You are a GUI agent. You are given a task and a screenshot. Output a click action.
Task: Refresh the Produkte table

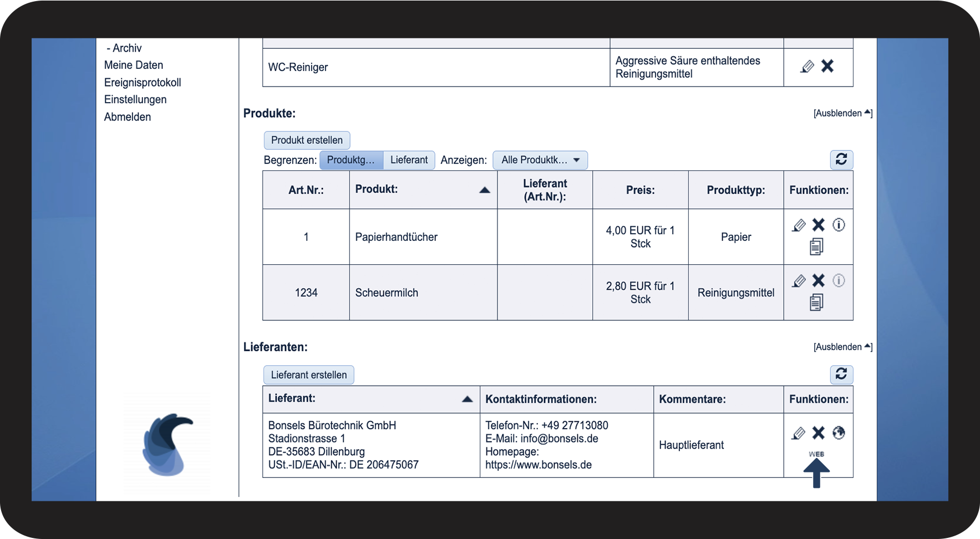click(x=841, y=160)
